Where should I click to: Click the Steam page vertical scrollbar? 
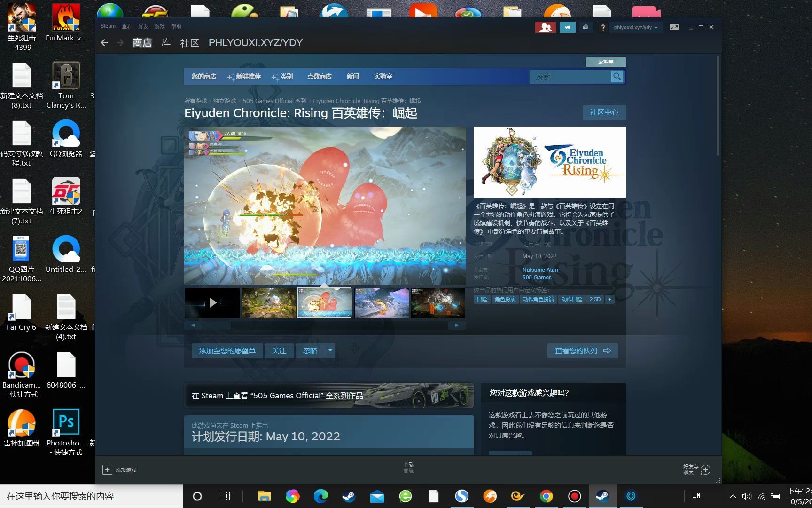point(718,106)
